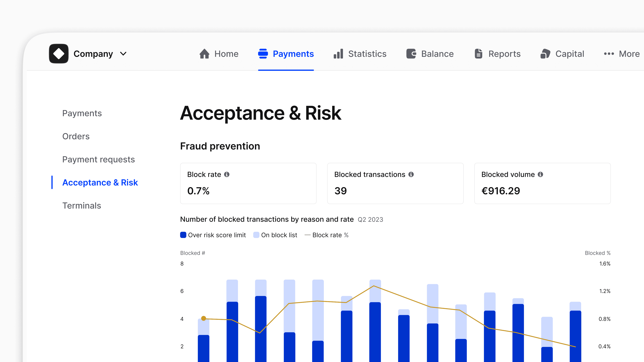
Task: Click the Blocked transactions value 39
Action: tap(340, 191)
